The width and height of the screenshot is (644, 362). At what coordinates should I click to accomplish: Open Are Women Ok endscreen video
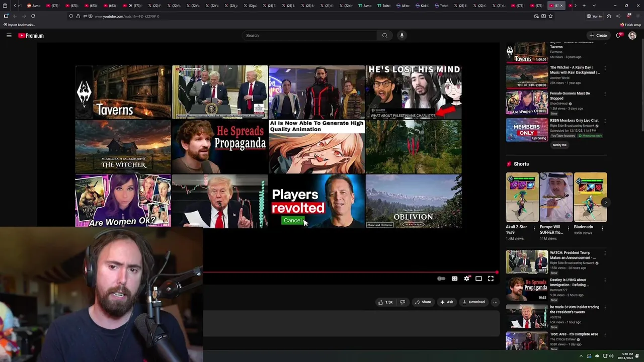pos(123,201)
